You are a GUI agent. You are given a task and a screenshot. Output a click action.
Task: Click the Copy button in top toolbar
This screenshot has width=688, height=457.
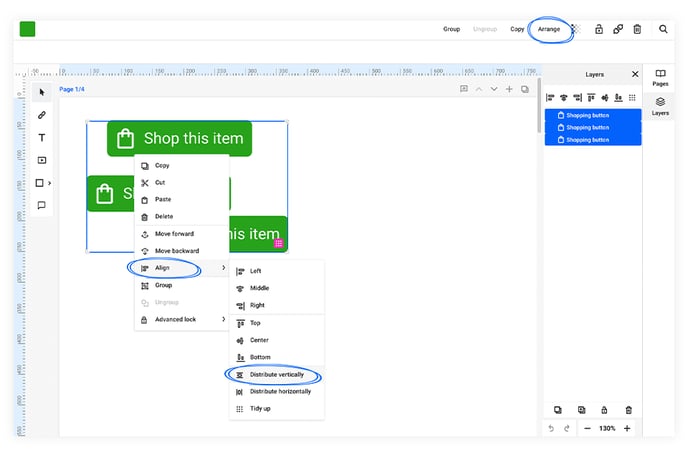click(x=517, y=29)
